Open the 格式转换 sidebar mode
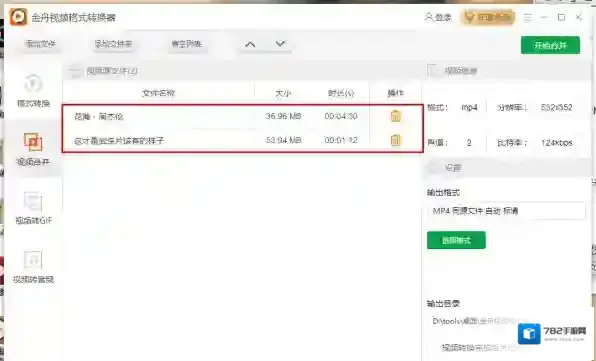The image size is (596, 361). (x=33, y=91)
